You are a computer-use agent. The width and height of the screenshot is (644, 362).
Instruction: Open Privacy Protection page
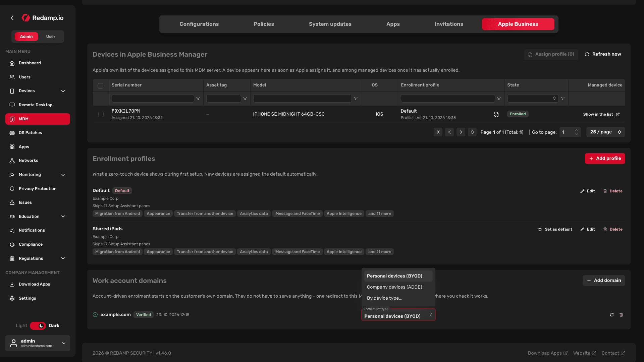click(x=38, y=189)
